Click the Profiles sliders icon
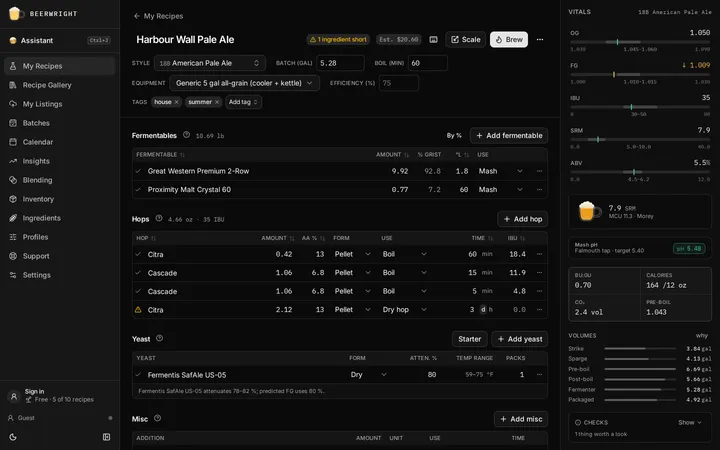Viewport: 720px width, 450px height. tap(13, 237)
